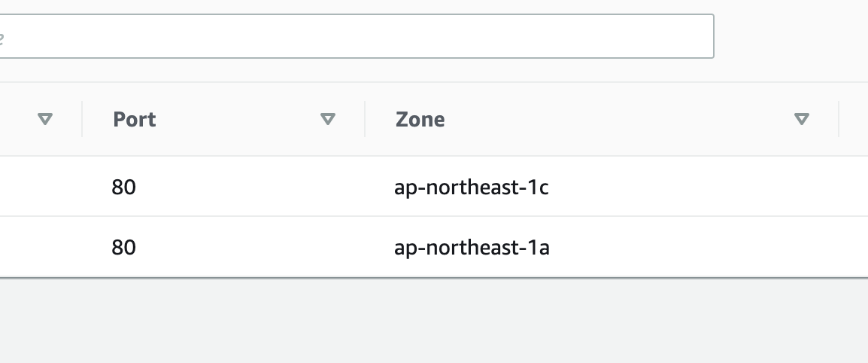Click empty space right of ap-northeast-1c text
Image resolution: width=868 pixels, height=363 pixels.
[x=692, y=188]
